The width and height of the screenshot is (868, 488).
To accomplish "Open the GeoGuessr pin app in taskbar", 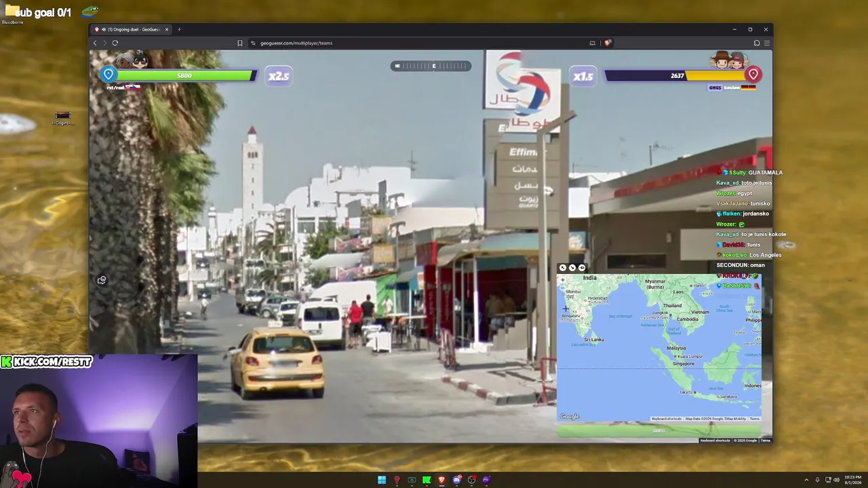I will coord(397,480).
